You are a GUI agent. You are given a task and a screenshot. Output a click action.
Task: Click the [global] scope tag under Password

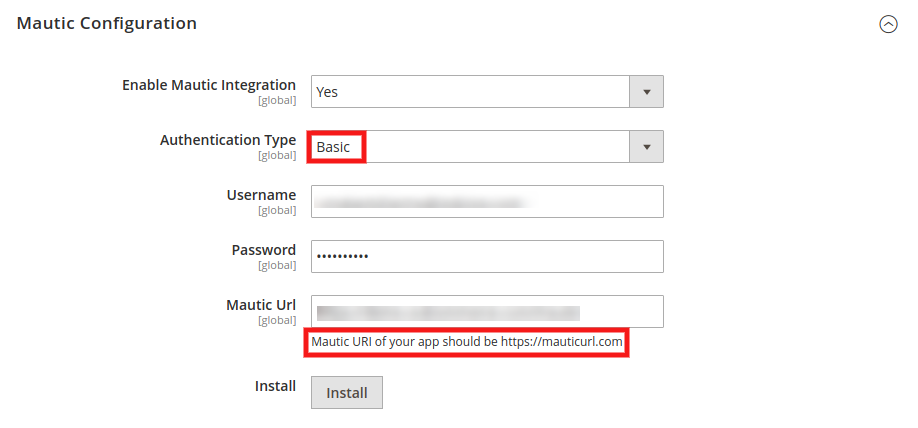pyautogui.click(x=277, y=266)
